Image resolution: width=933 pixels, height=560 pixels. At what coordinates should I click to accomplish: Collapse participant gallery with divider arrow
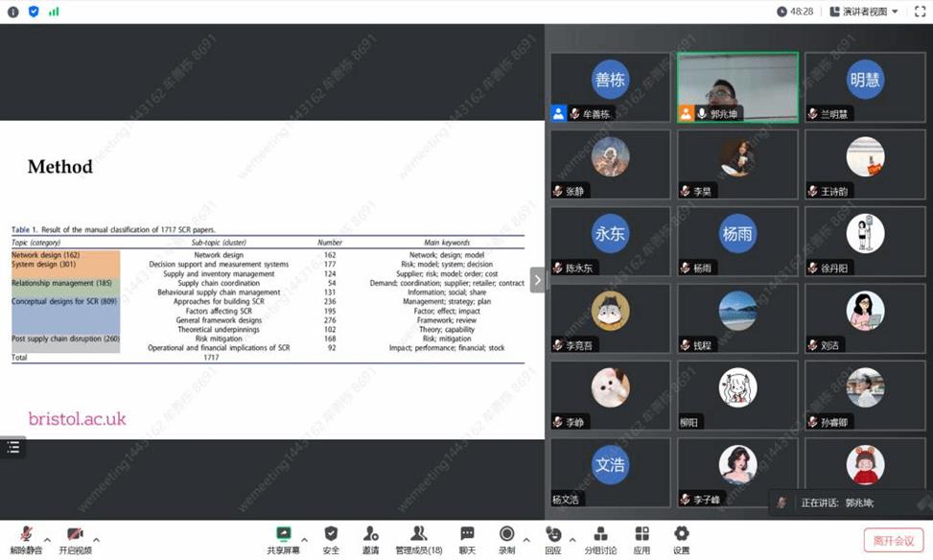click(x=537, y=280)
